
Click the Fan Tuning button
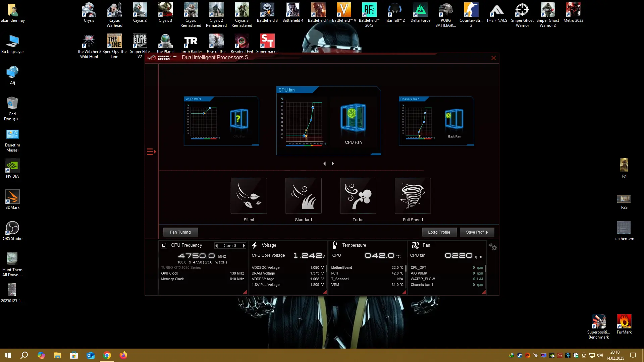coord(180,232)
